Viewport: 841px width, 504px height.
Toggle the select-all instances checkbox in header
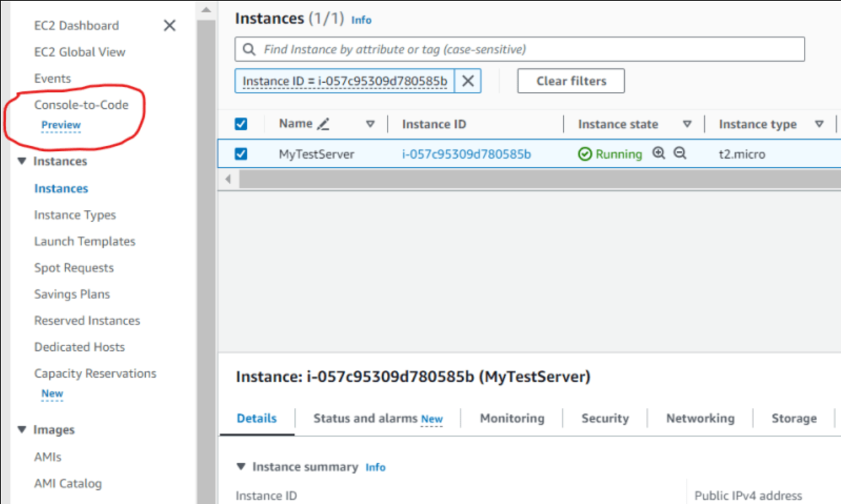coord(241,124)
